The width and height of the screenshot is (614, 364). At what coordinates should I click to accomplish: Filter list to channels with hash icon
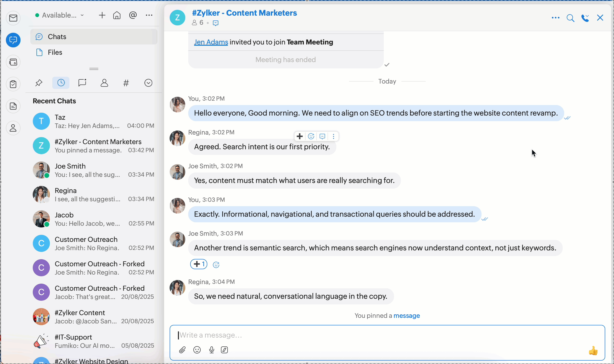point(126,83)
